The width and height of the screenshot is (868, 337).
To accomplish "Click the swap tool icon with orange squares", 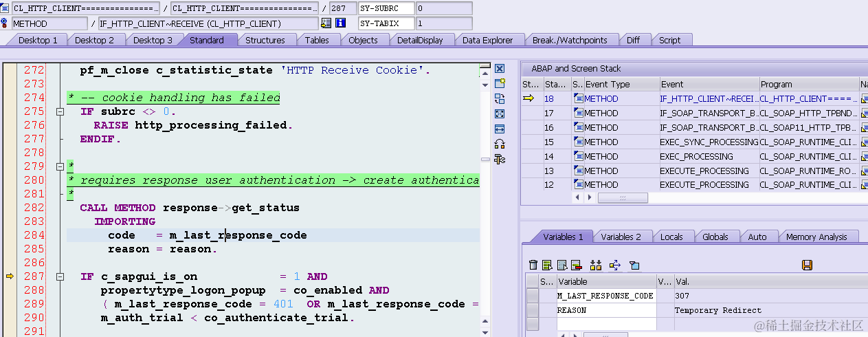I will 500,144.
